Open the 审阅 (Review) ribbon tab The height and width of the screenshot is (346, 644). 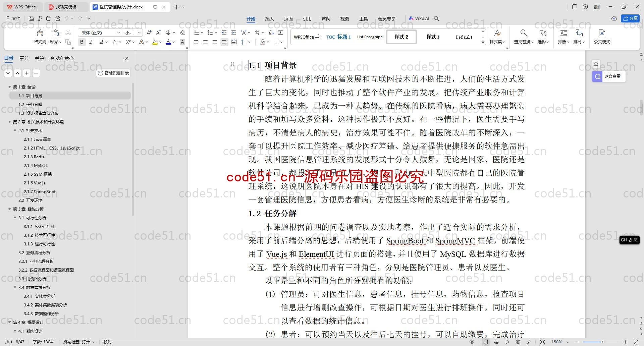click(x=326, y=19)
